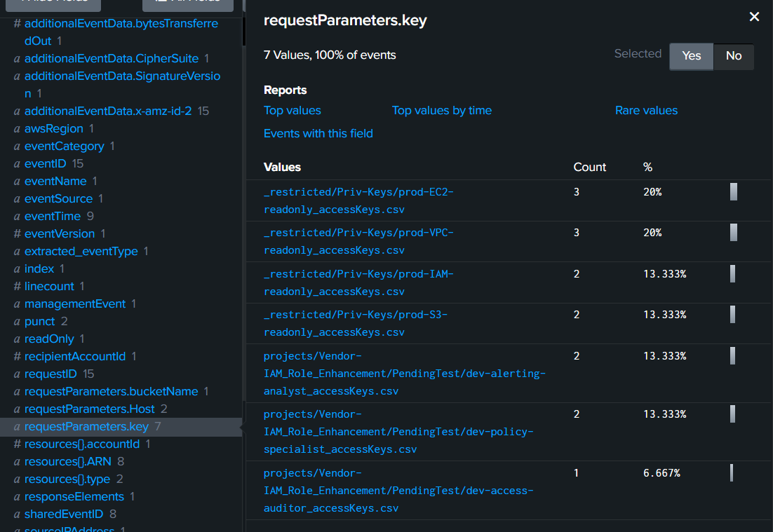Set field Selected to Yes
Image resolution: width=773 pixels, height=532 pixels.
[x=691, y=56]
